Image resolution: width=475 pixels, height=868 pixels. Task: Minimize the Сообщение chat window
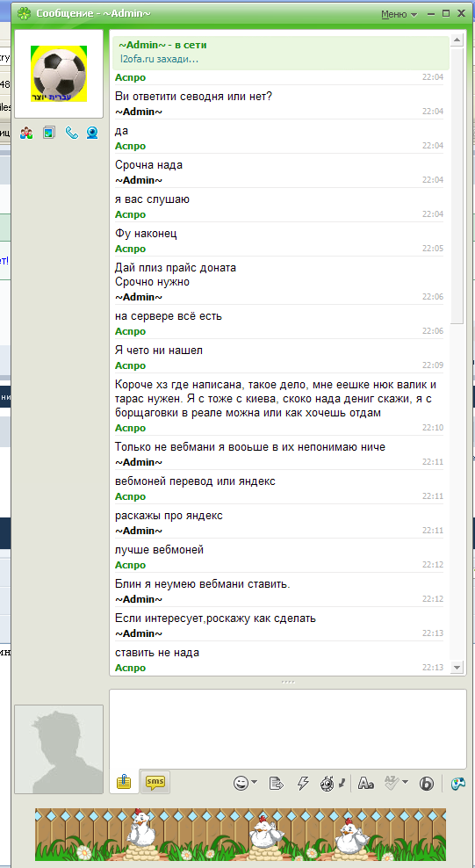[431, 14]
